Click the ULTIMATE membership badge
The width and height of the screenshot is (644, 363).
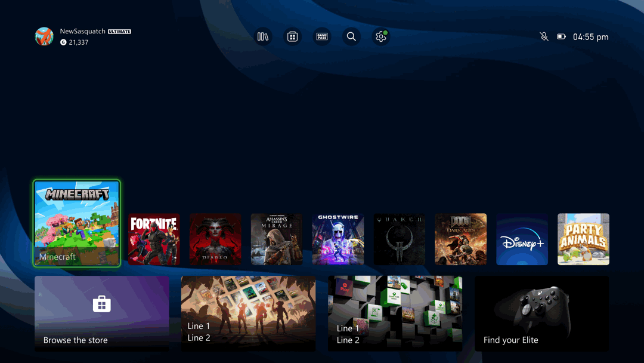point(119,31)
